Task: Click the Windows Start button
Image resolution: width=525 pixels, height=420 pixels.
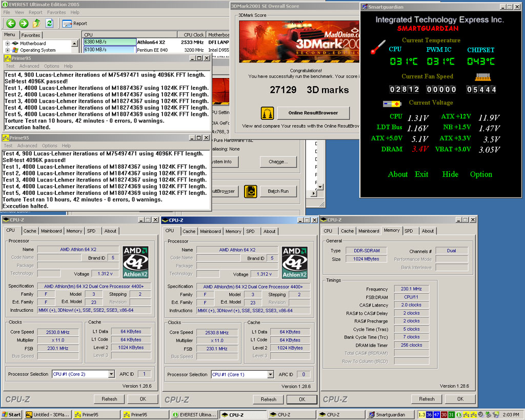Action: pos(11,415)
